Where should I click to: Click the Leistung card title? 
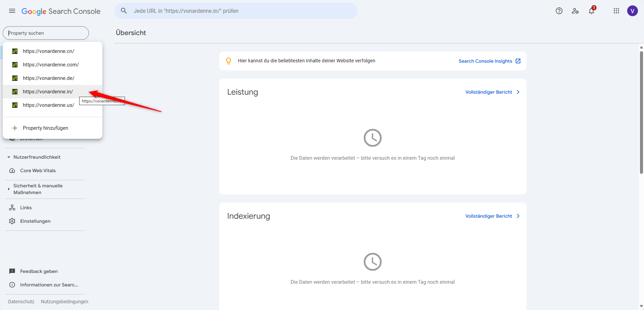point(243,92)
